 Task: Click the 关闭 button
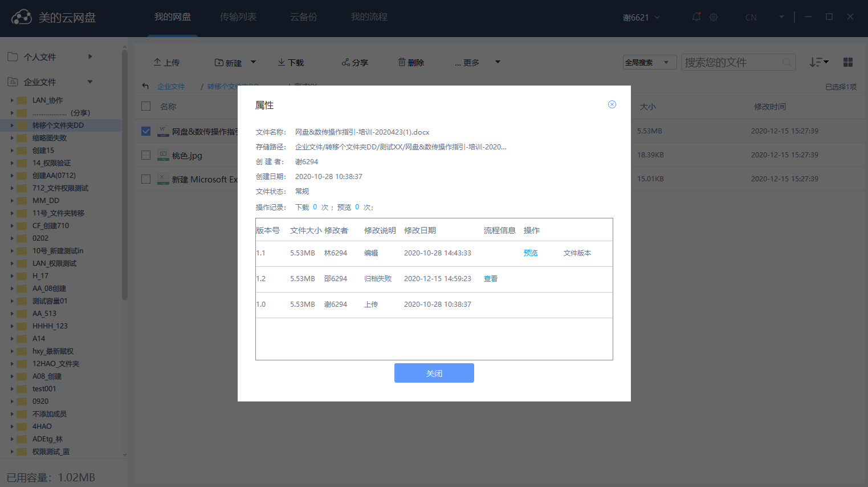(434, 373)
